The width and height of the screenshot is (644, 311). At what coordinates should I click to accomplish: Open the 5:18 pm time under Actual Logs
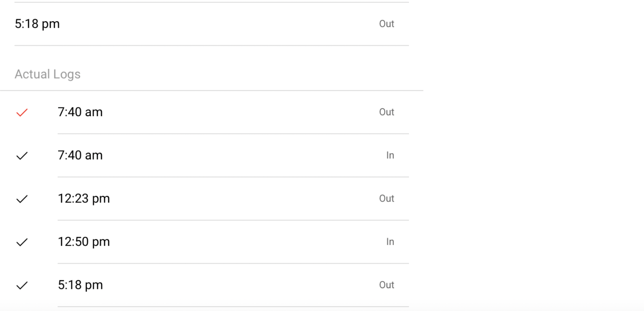tap(80, 285)
